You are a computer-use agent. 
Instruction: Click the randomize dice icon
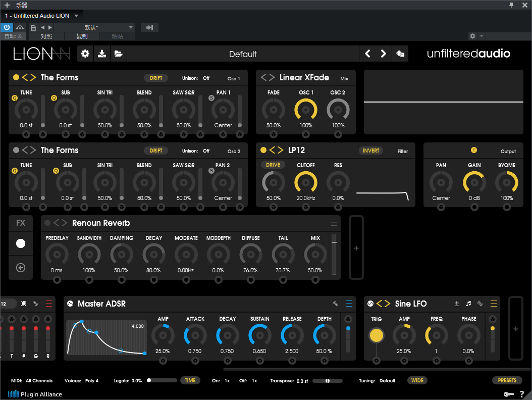click(400, 54)
